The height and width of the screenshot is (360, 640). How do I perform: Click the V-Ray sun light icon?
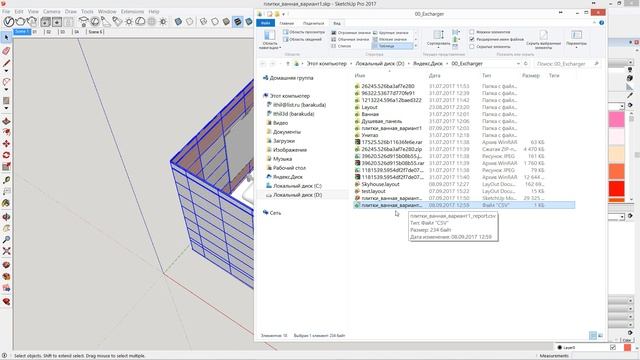coord(129,21)
